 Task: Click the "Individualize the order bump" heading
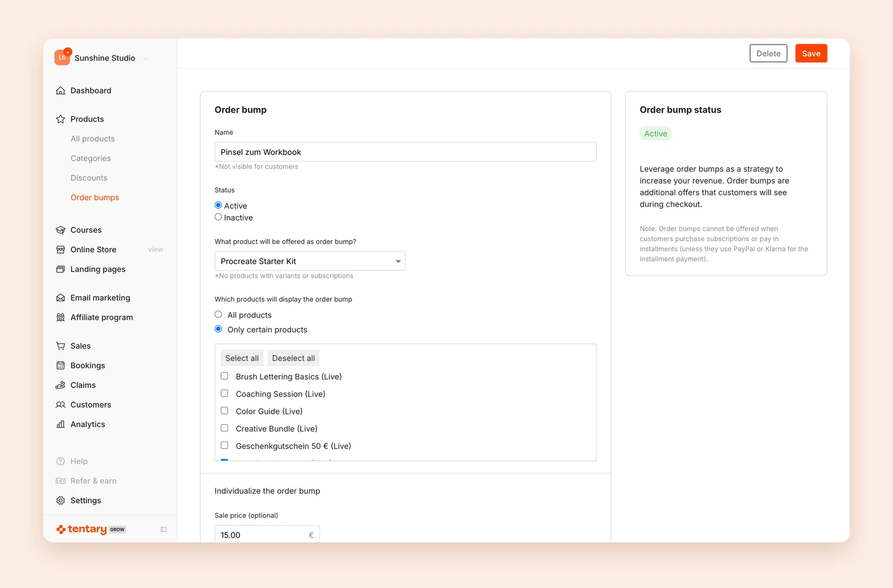pyautogui.click(x=268, y=491)
